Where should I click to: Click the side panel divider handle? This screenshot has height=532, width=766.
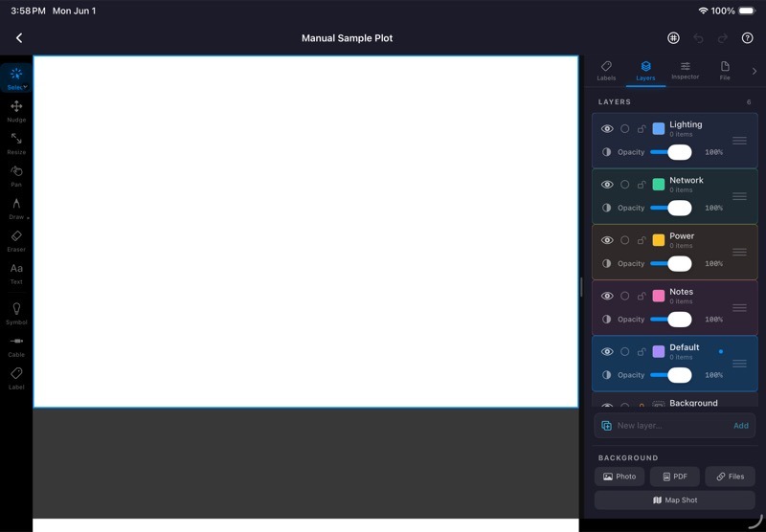[581, 287]
